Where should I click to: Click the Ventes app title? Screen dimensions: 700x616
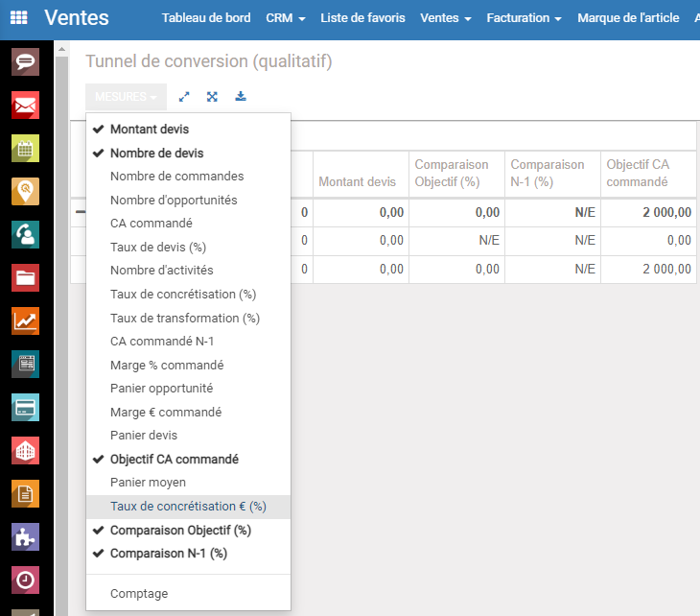click(x=77, y=18)
